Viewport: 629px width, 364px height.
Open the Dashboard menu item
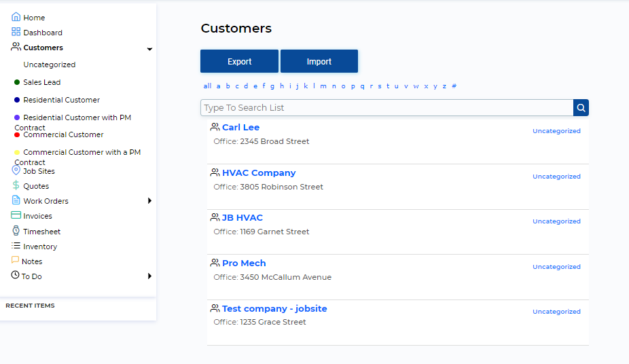click(x=43, y=33)
